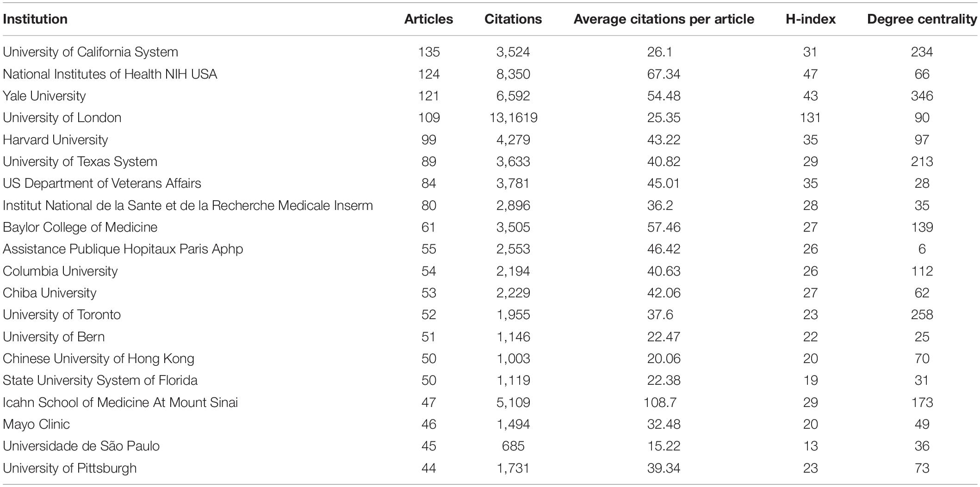This screenshot has height=487, width=980.
Task: Click articles value 135
Action: (429, 52)
